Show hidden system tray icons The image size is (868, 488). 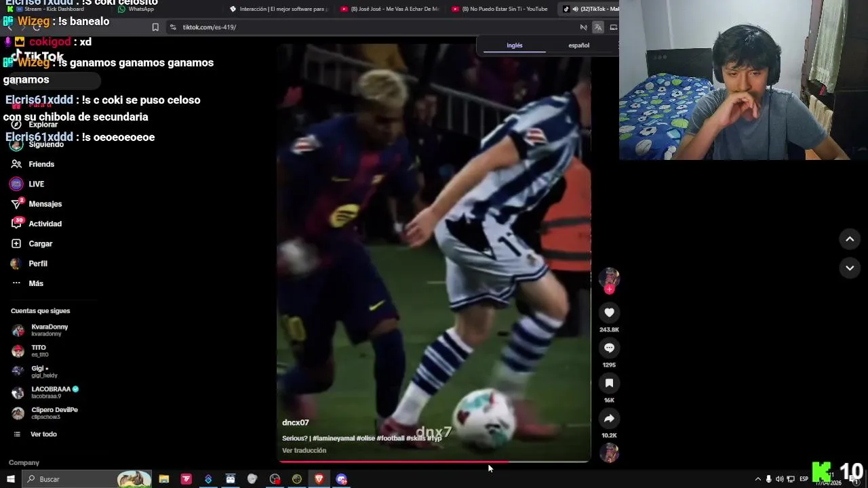[x=758, y=479]
